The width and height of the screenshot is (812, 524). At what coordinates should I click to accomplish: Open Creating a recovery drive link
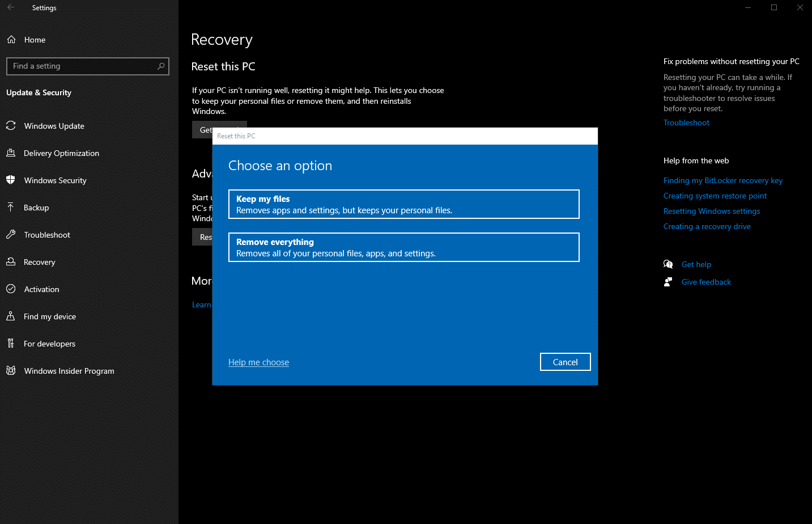pos(707,226)
